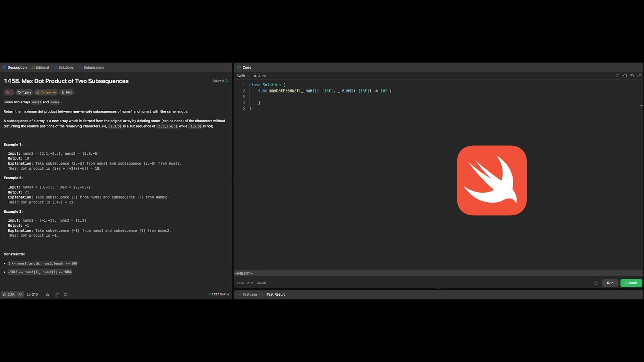
Task: Star the problem as favorite
Action: click(48, 294)
